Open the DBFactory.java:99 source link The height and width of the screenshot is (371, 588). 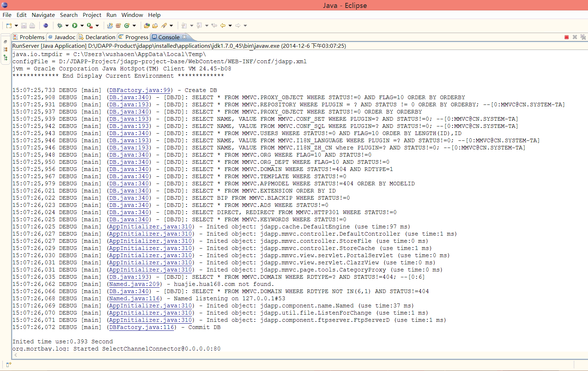[140, 90]
